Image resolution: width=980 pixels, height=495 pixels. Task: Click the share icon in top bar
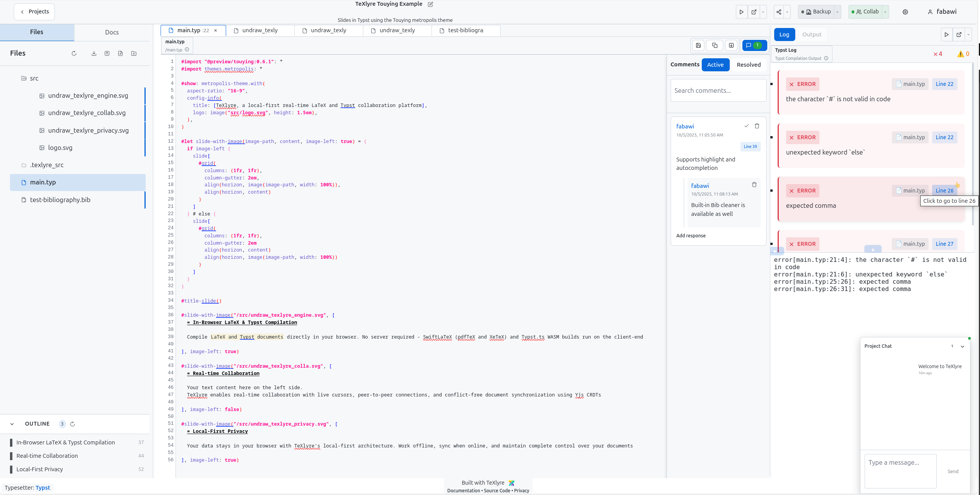[779, 12]
